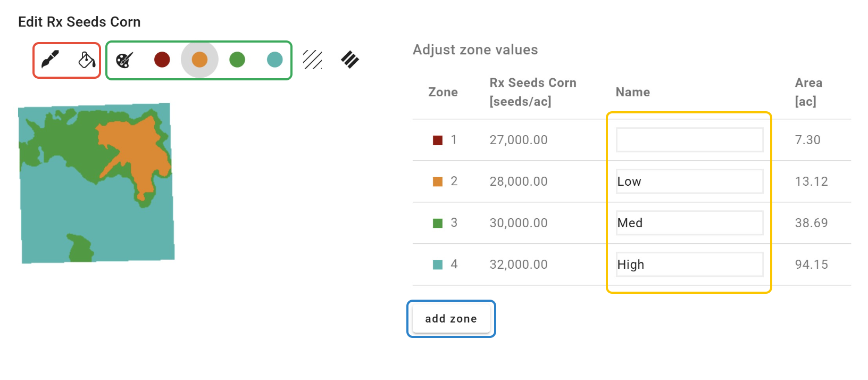The image size is (868, 380).
Task: Click the add zone button
Action: coord(451,319)
